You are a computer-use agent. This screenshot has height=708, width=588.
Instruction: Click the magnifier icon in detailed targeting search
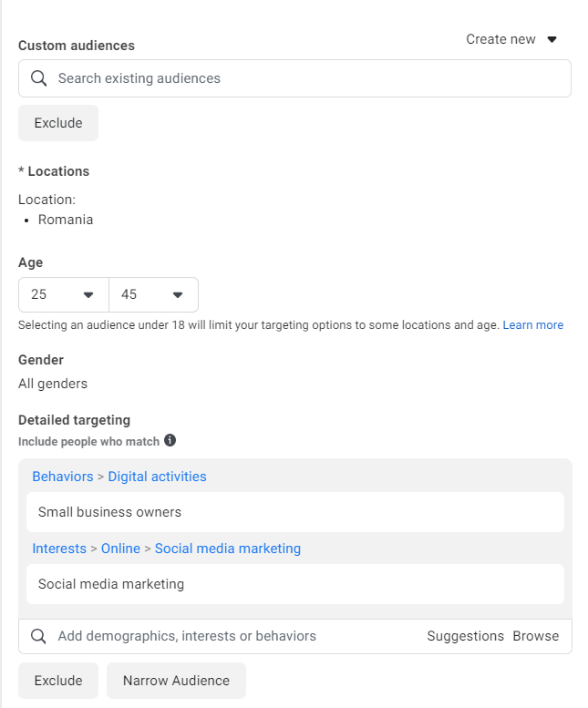38,636
